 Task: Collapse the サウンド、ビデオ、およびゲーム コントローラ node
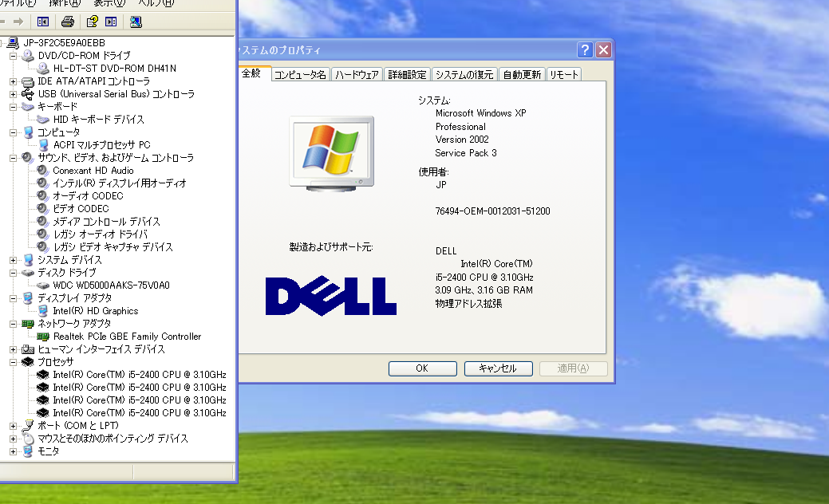click(x=13, y=158)
